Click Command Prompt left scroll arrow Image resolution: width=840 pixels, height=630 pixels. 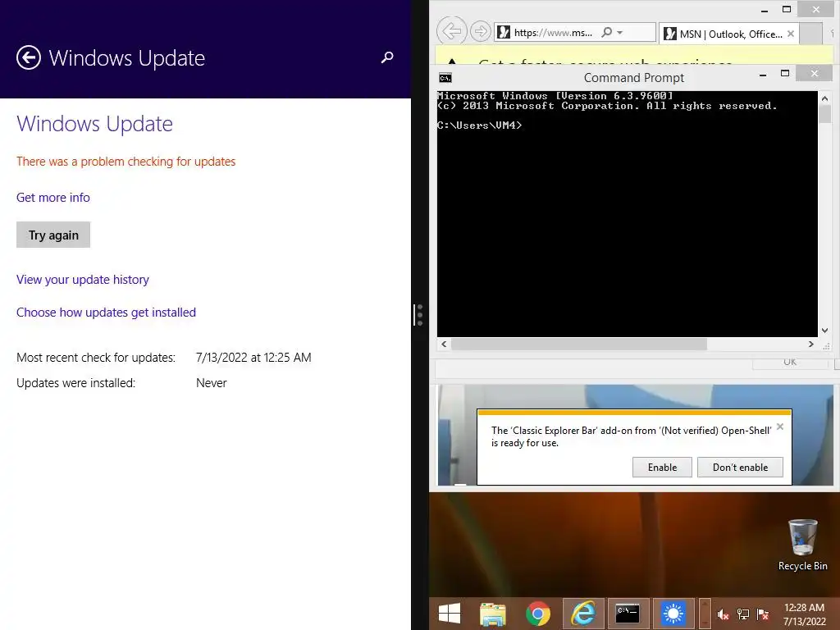(444, 344)
